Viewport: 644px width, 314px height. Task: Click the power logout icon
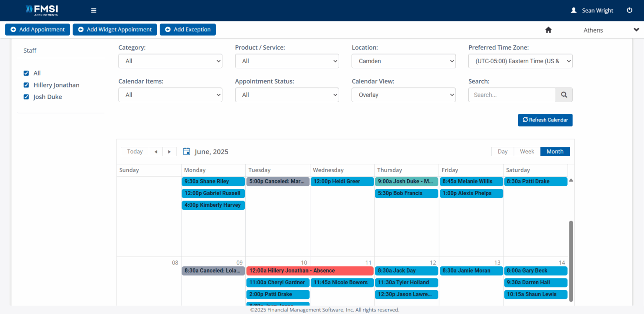(629, 10)
